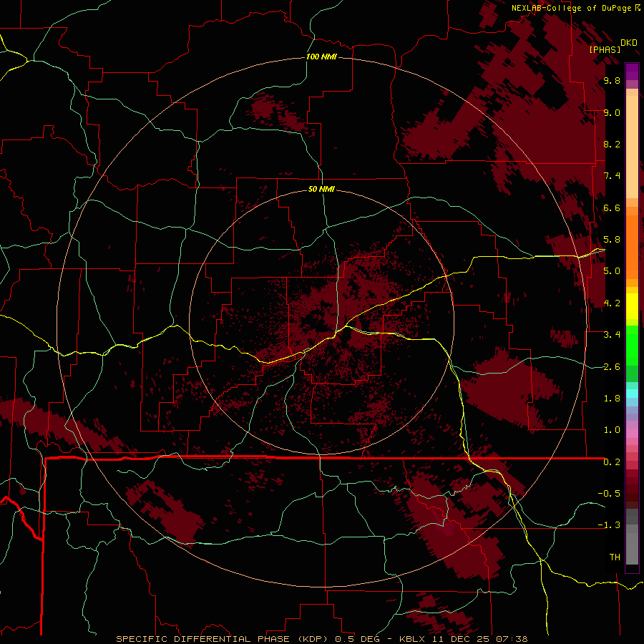Click the 7.4 color scale value
Image resolution: width=644 pixels, height=644 pixels.
click(612, 176)
